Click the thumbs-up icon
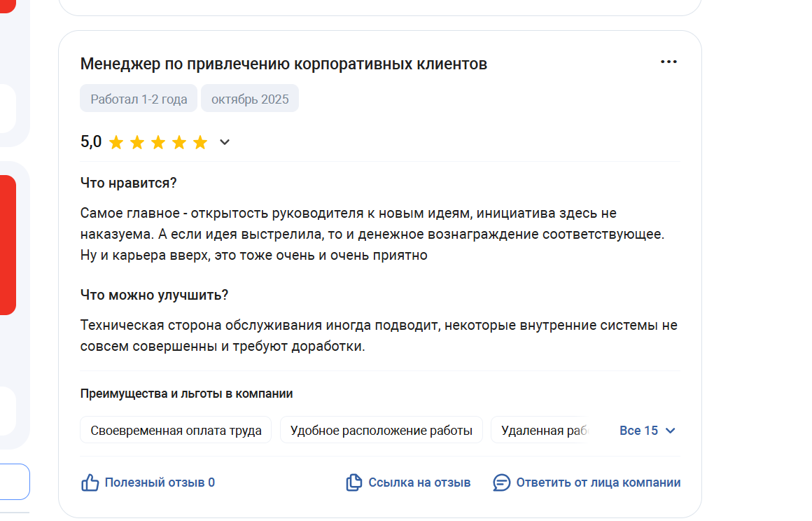 (90, 482)
